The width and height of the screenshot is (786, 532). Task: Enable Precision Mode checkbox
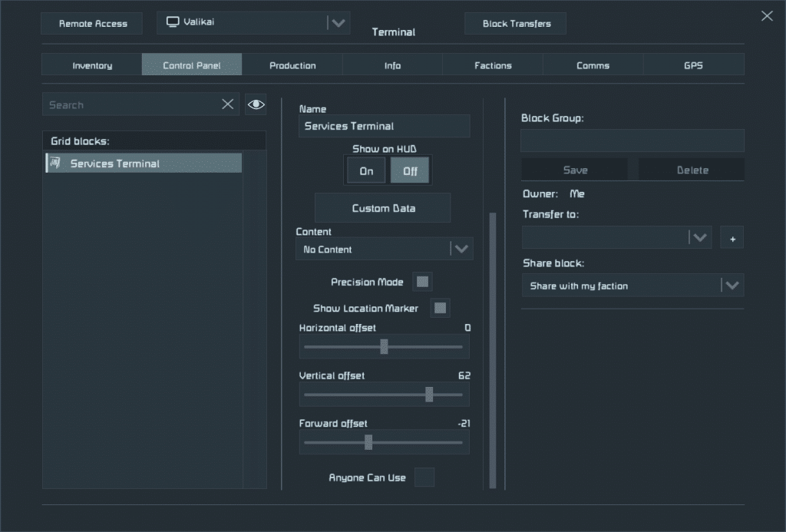422,282
